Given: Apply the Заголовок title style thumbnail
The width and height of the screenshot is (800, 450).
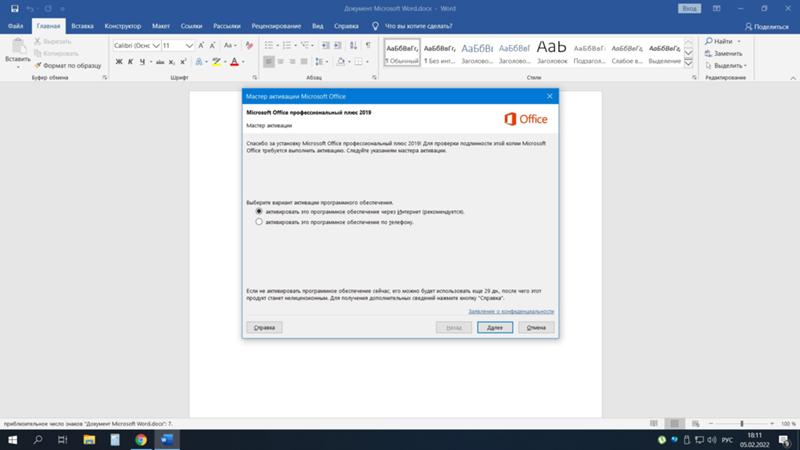Looking at the screenshot, I should tap(552, 52).
